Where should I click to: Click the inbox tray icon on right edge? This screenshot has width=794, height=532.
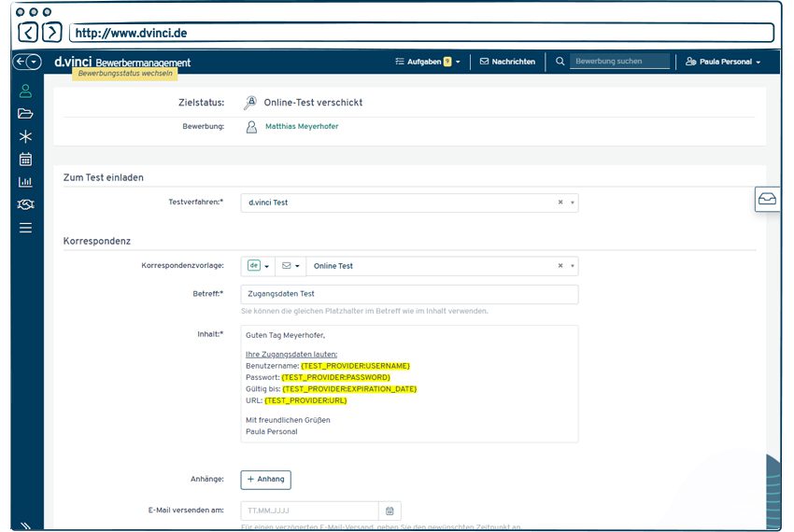click(767, 199)
